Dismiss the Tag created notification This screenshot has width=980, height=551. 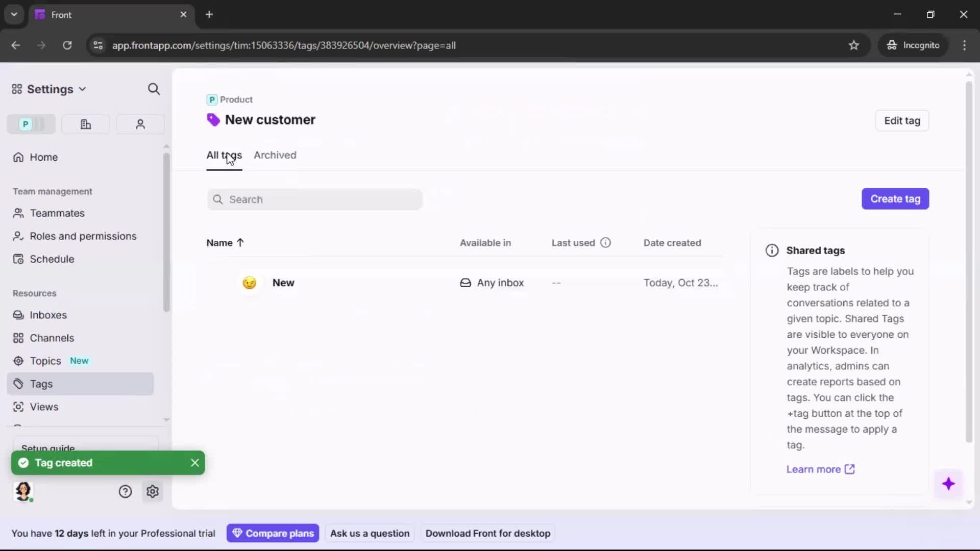pyautogui.click(x=194, y=463)
